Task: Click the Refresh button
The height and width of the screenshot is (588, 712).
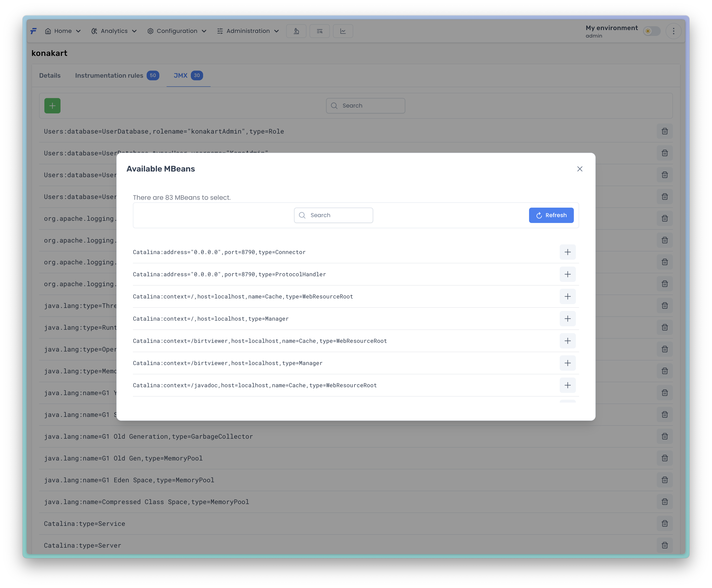Action: [x=551, y=216]
